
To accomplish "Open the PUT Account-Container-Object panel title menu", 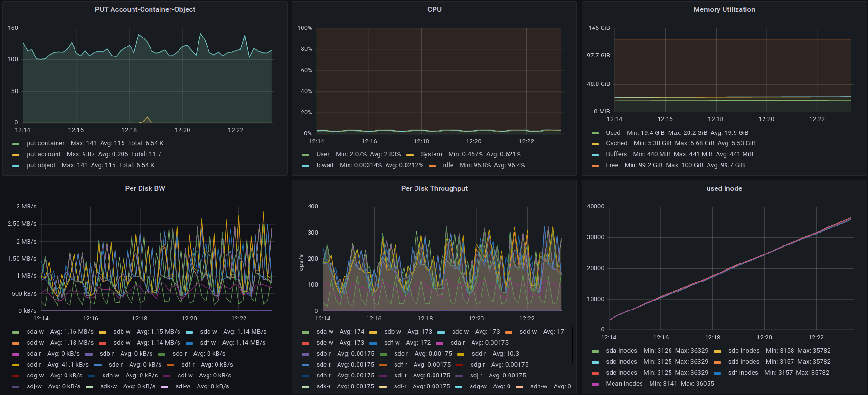I will 145,9.
